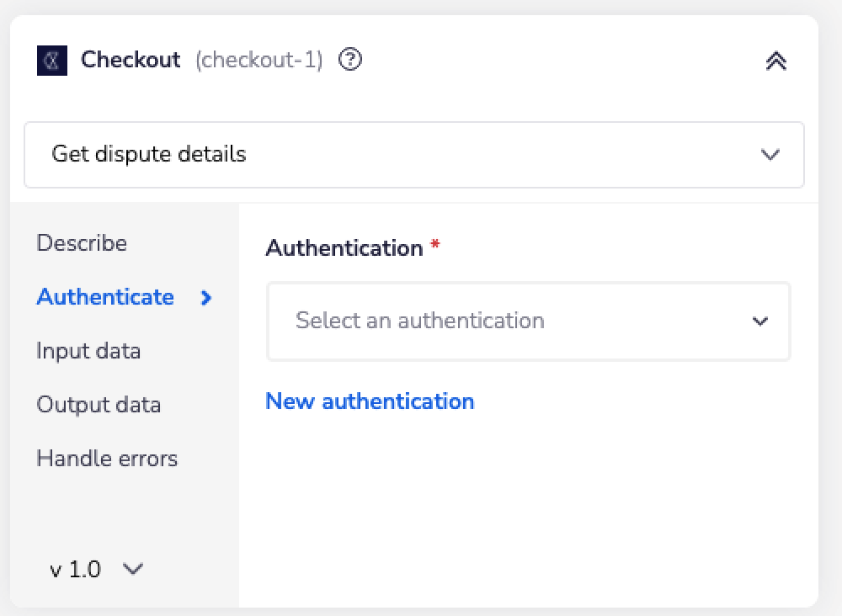
Task: Open the Handle errors section
Action: click(x=106, y=459)
